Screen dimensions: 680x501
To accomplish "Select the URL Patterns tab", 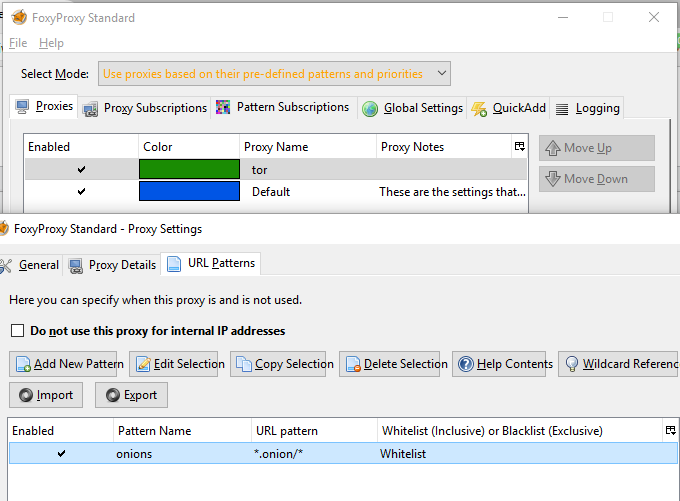I will pos(210,263).
